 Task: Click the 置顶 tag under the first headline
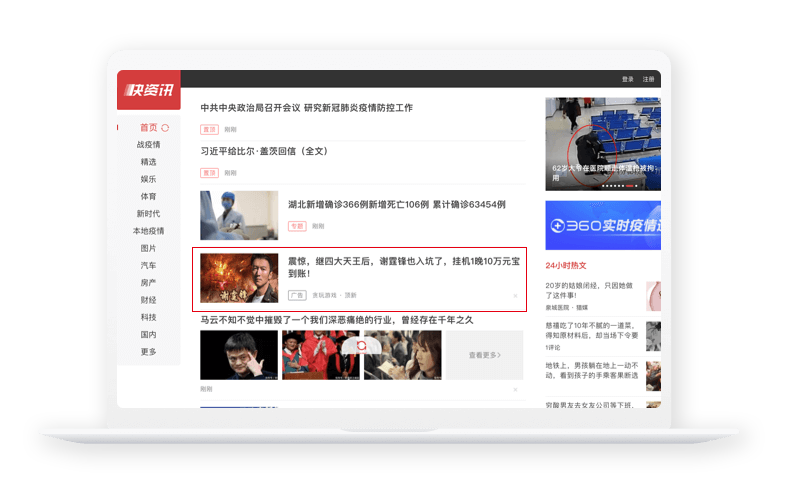209,130
